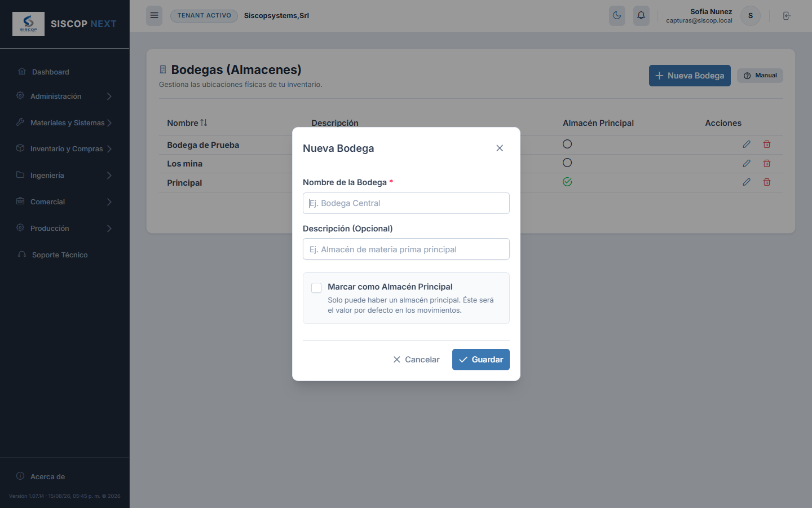Edit the Principal warehouse
Image resolution: width=812 pixels, height=508 pixels.
pyautogui.click(x=747, y=182)
